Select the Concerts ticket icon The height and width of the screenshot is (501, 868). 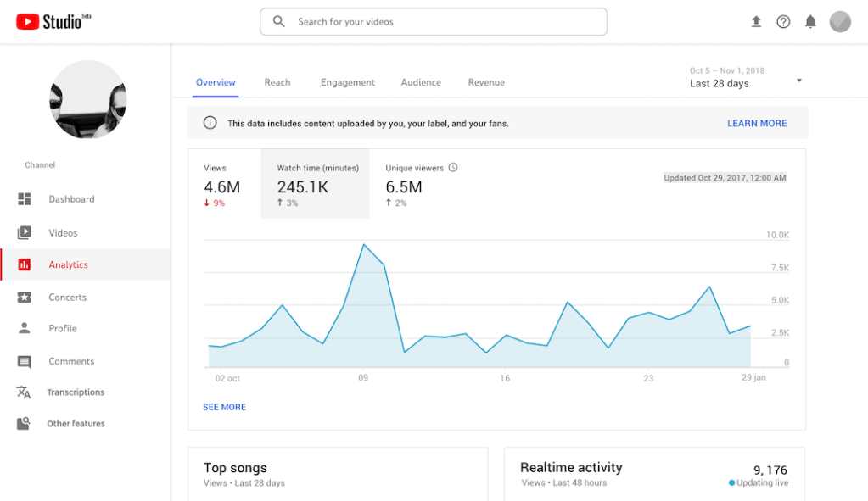tap(25, 298)
